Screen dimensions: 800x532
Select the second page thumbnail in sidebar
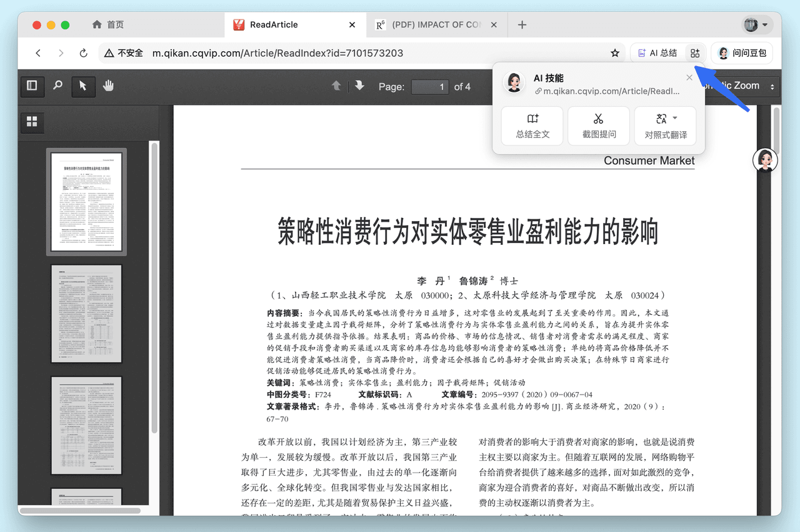click(x=86, y=313)
